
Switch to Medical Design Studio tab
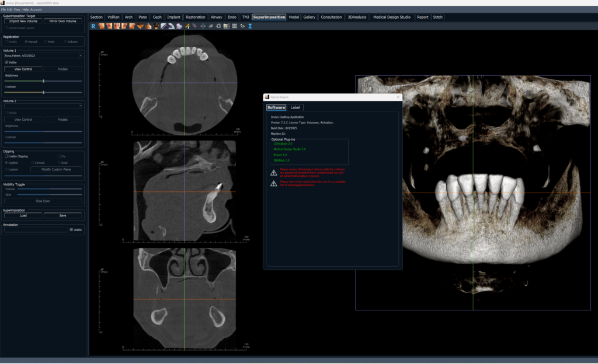[x=392, y=17]
